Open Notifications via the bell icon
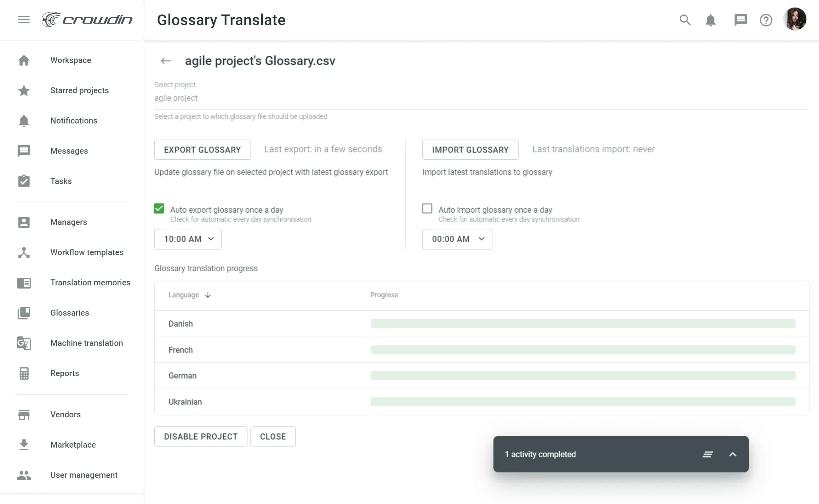The width and height of the screenshot is (819, 504). click(x=24, y=121)
